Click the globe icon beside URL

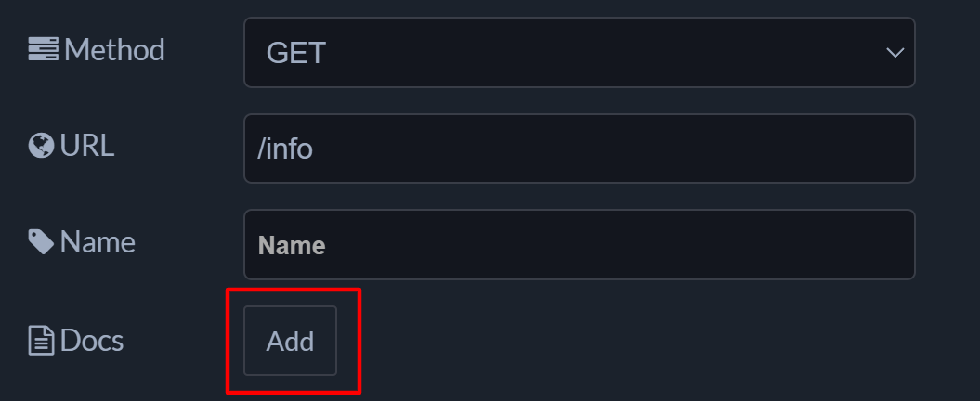(x=41, y=146)
